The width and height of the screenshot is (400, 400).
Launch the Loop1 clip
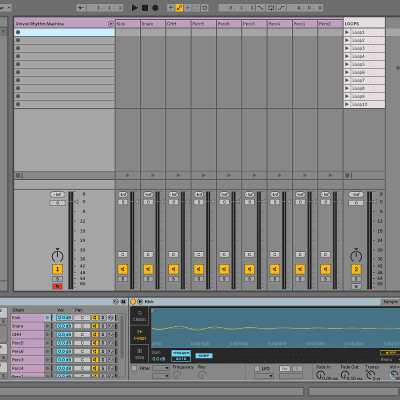tap(347, 32)
